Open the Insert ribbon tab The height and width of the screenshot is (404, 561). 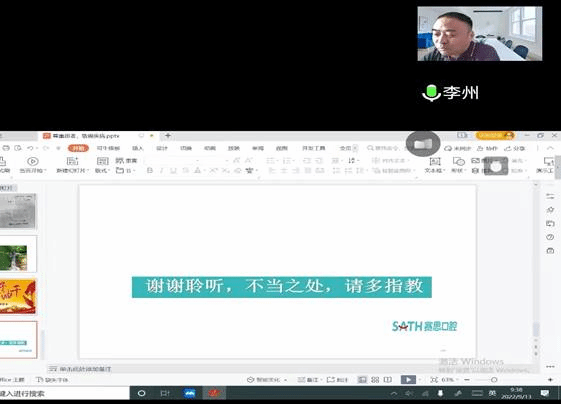138,148
